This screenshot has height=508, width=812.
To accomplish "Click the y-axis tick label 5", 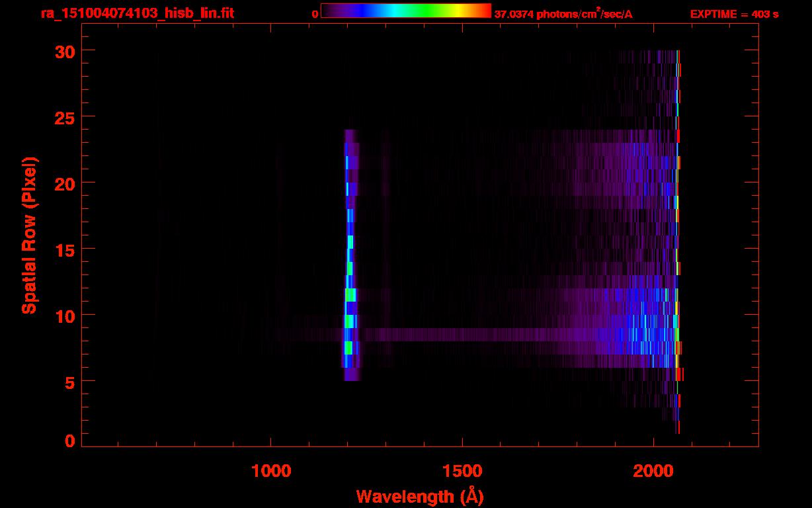I will pos(69,382).
